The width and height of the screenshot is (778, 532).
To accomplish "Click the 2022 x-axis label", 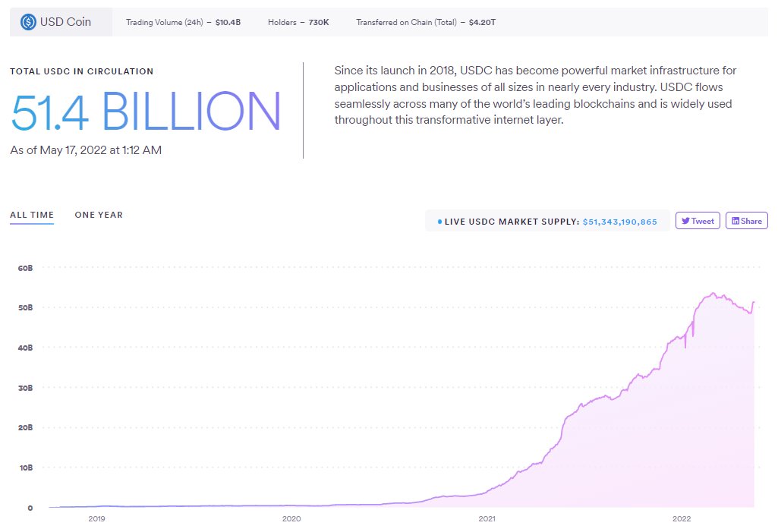I will [682, 518].
